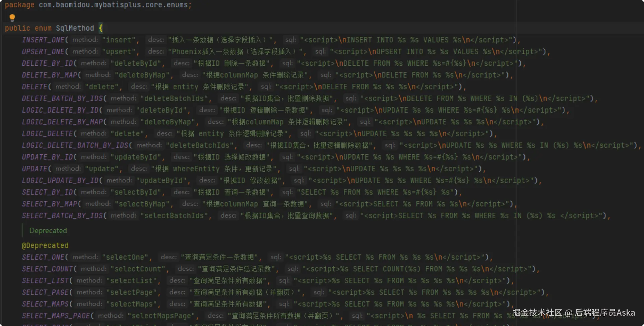This screenshot has height=326, width=644.
Task: Click the "selectBatchIds" method string
Action: coord(174,216)
